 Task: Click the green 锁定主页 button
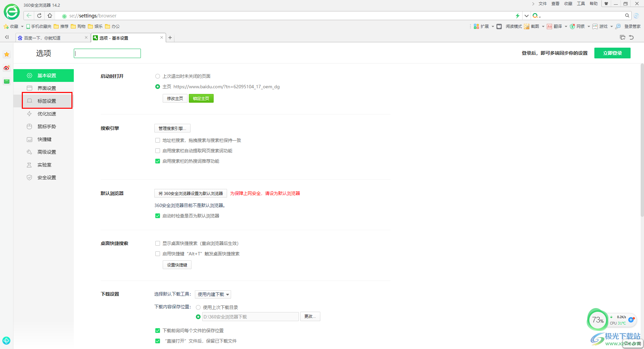[x=201, y=98]
